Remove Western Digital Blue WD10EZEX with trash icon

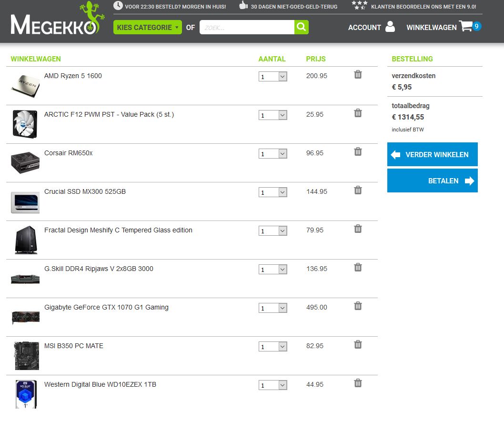(358, 383)
